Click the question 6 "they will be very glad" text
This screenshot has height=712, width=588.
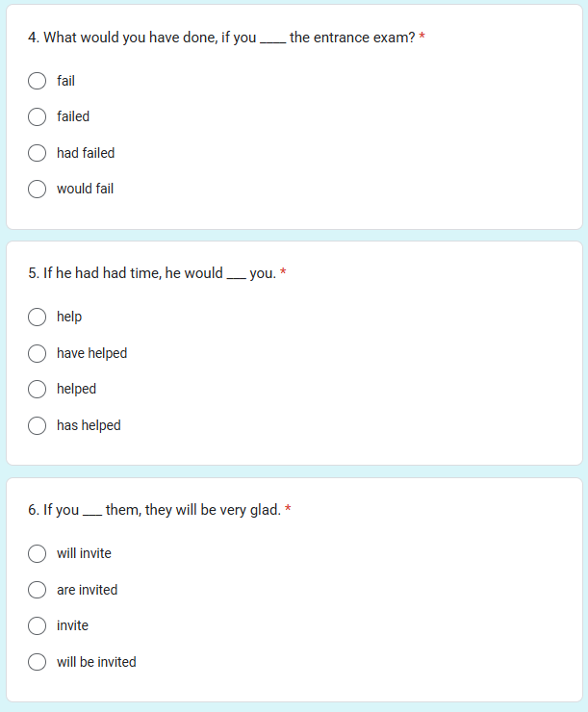point(213,510)
